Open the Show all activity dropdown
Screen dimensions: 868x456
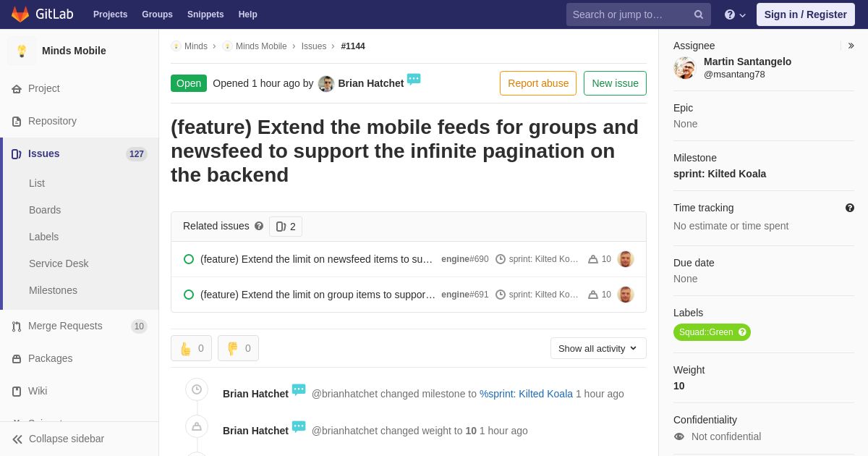click(x=598, y=348)
